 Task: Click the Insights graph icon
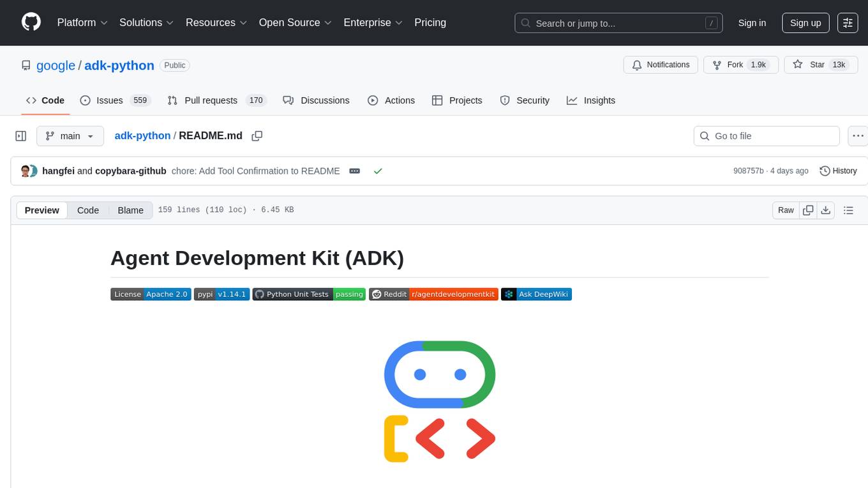tap(572, 100)
